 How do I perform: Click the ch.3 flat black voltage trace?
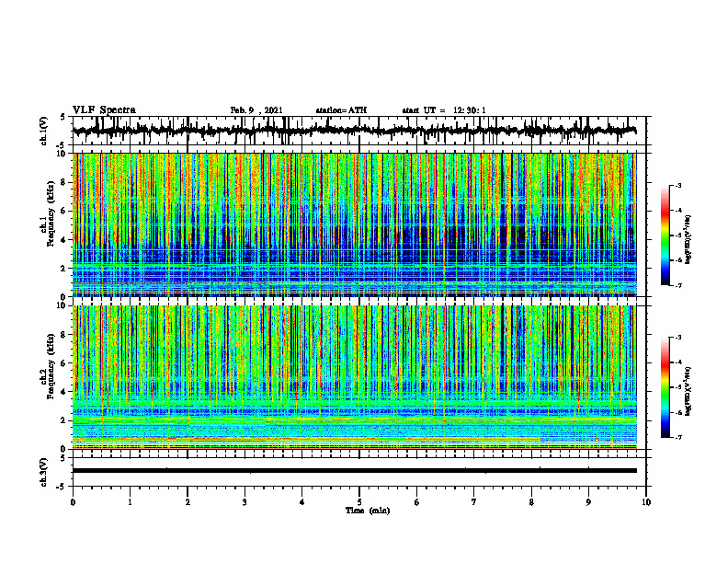(x=354, y=471)
